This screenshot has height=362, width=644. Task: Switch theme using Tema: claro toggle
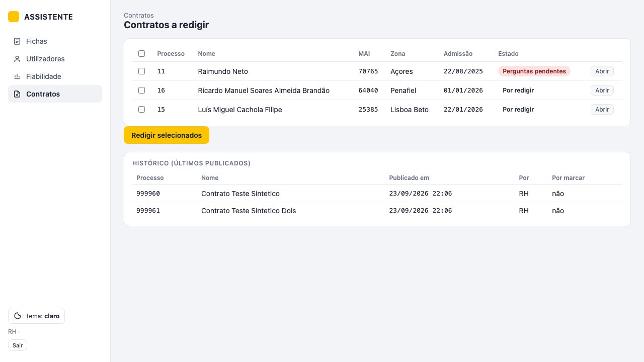[36, 316]
